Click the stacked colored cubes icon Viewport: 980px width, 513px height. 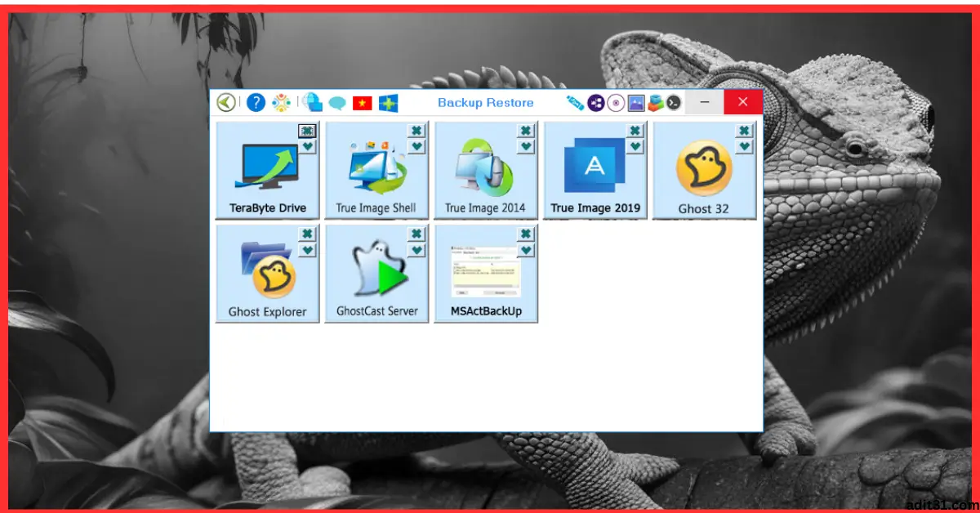pyautogui.click(x=655, y=102)
